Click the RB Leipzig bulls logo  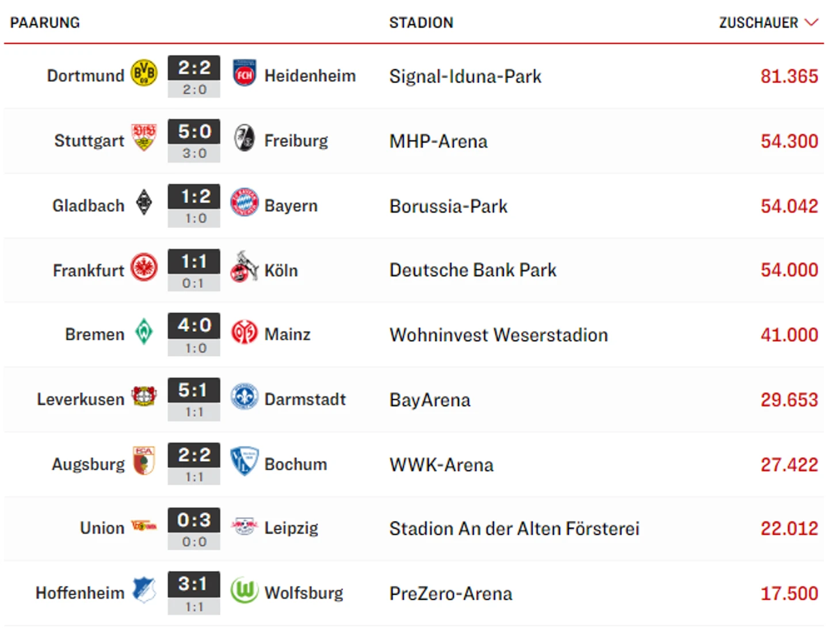coord(245,526)
